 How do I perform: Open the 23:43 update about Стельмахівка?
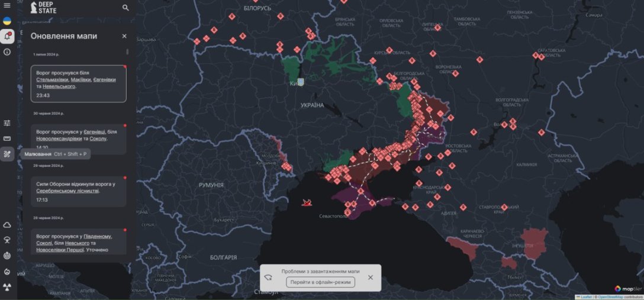pos(78,83)
